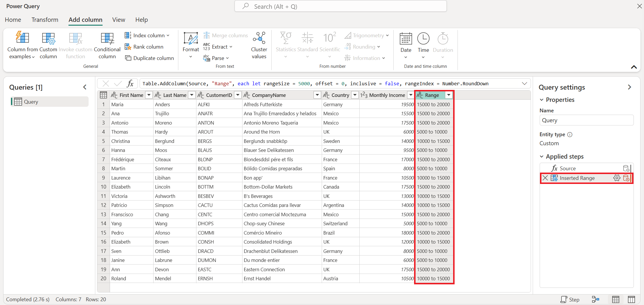This screenshot has width=644, height=305.
Task: Select the Rank column option
Action: coord(144,47)
